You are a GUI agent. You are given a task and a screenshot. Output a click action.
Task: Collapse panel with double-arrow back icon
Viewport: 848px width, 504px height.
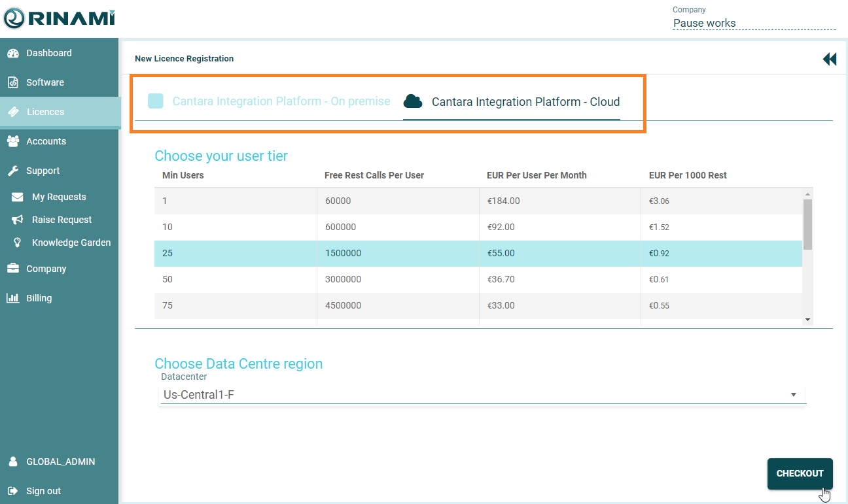click(x=829, y=59)
